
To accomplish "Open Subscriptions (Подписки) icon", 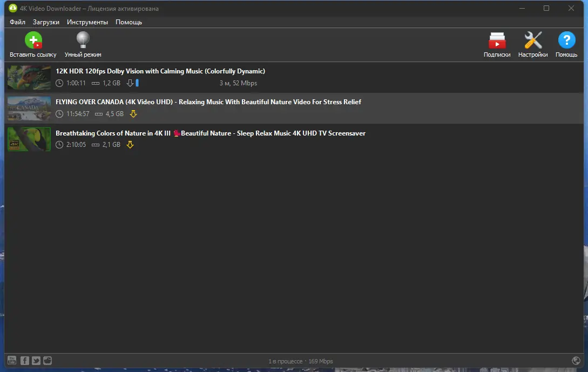I will 497,40.
